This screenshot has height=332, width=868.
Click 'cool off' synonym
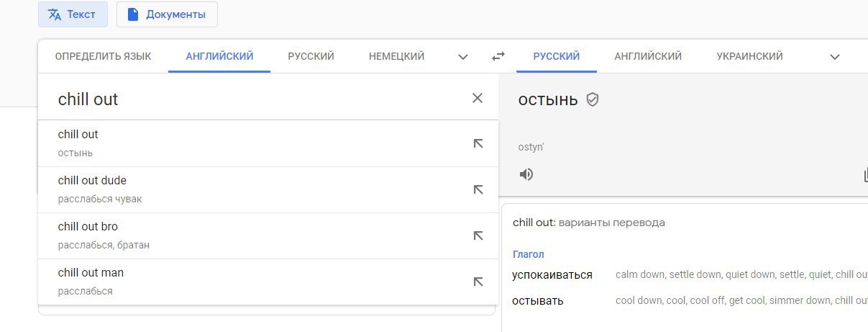(x=707, y=300)
